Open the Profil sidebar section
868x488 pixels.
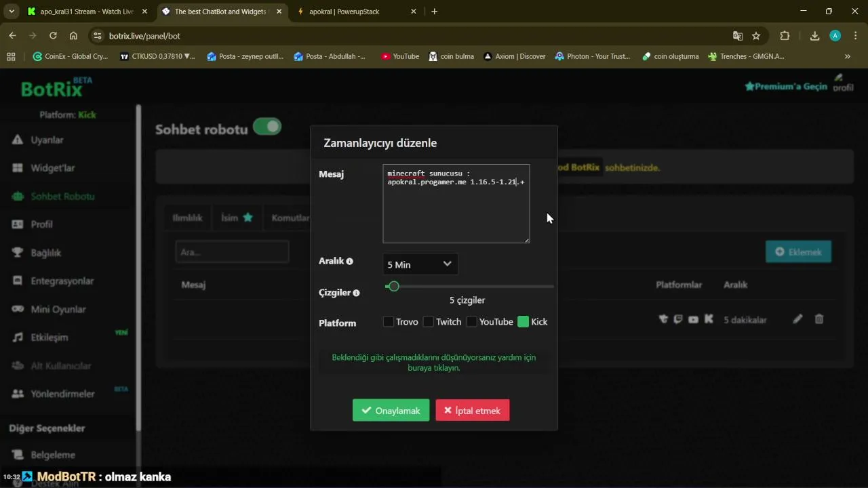click(41, 224)
